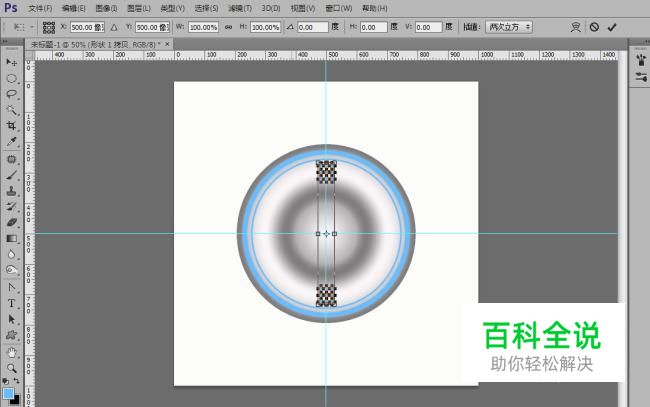This screenshot has height=407, width=650.
Task: Commit the transform with the checkmark
Action: pos(612,27)
